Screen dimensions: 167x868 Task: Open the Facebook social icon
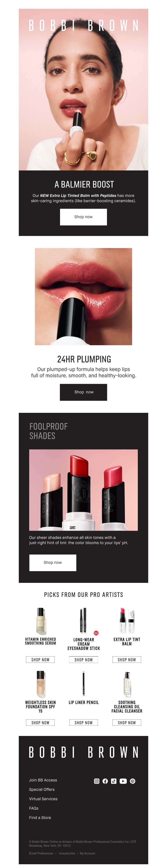click(x=105, y=781)
